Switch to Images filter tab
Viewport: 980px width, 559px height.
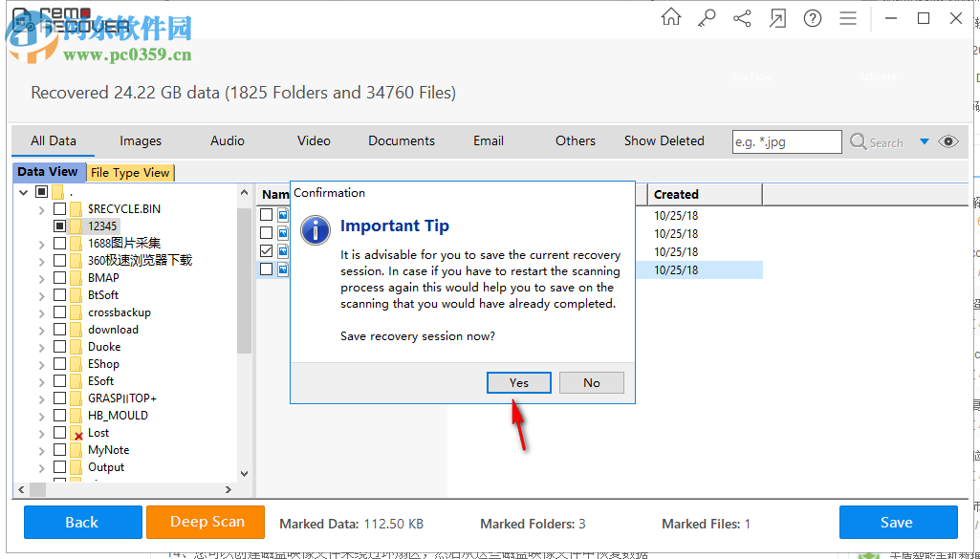coord(141,141)
